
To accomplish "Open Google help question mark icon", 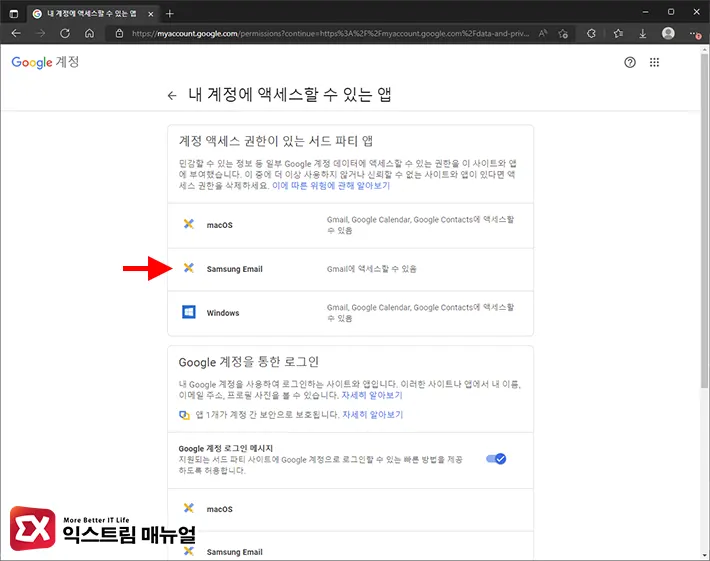I will coord(630,62).
